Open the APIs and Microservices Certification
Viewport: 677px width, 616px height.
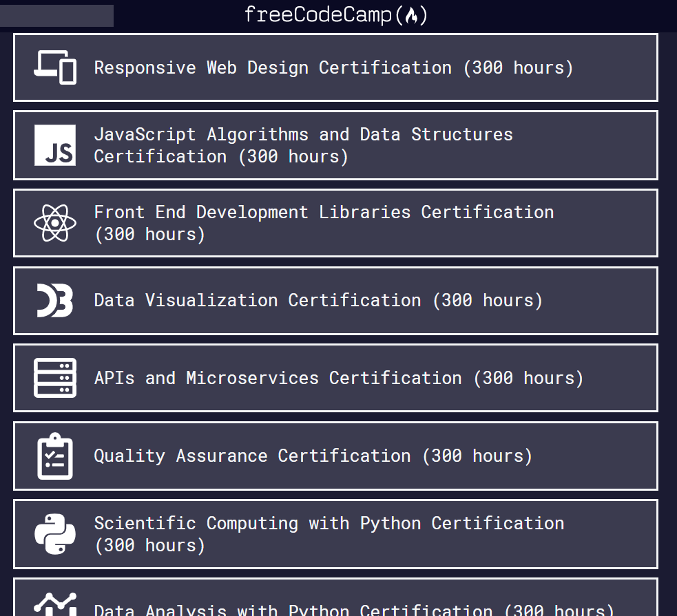(335, 378)
